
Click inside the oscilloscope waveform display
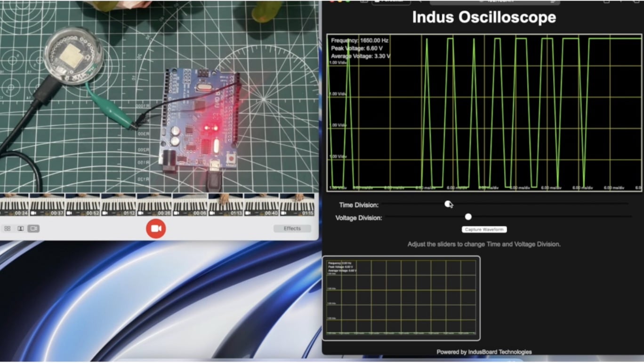484,113
